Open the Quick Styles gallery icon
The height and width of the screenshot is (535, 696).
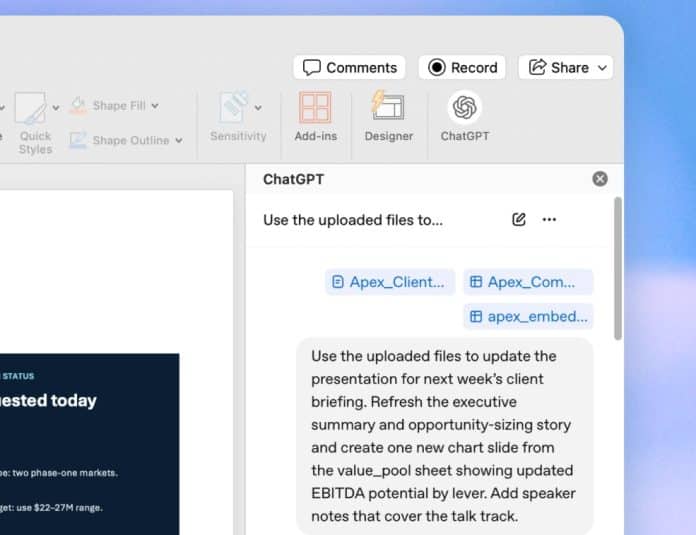pyautogui.click(x=31, y=108)
